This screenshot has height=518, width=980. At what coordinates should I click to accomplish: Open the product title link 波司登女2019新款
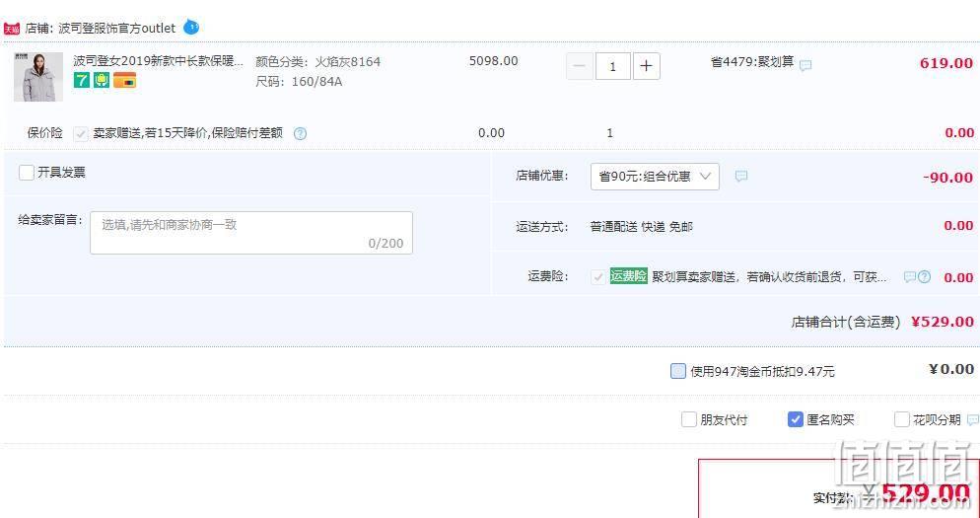pyautogui.click(x=158, y=61)
